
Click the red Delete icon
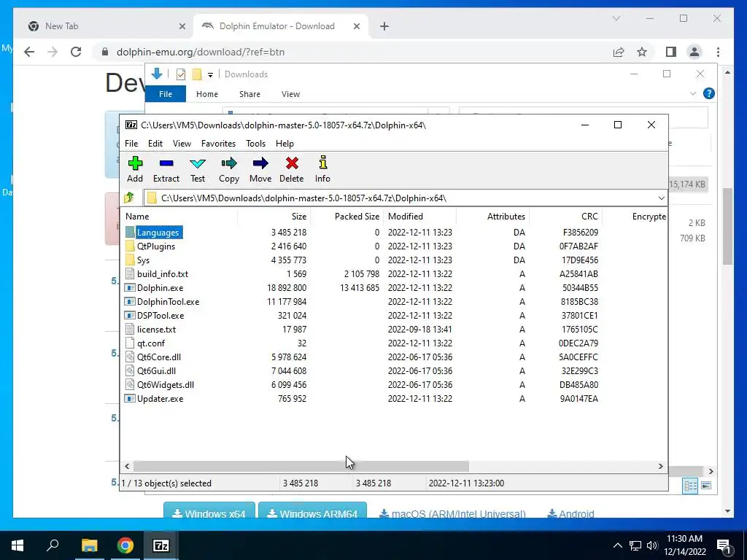point(292,163)
